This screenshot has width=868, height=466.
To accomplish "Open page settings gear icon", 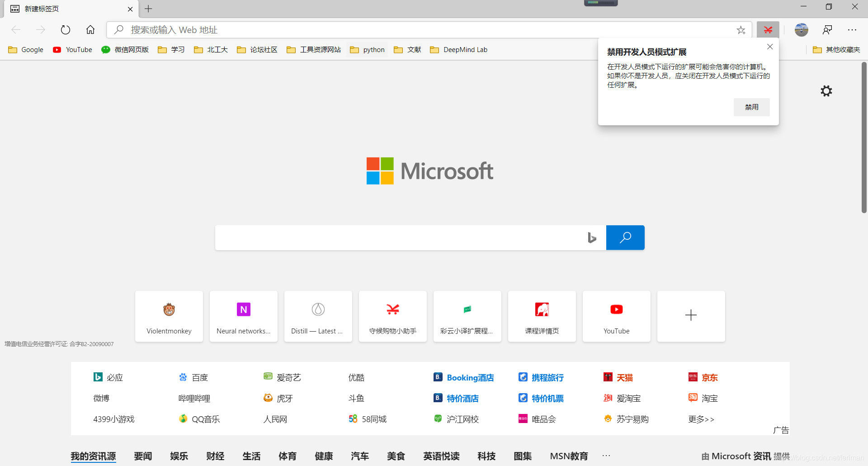I will click(826, 91).
